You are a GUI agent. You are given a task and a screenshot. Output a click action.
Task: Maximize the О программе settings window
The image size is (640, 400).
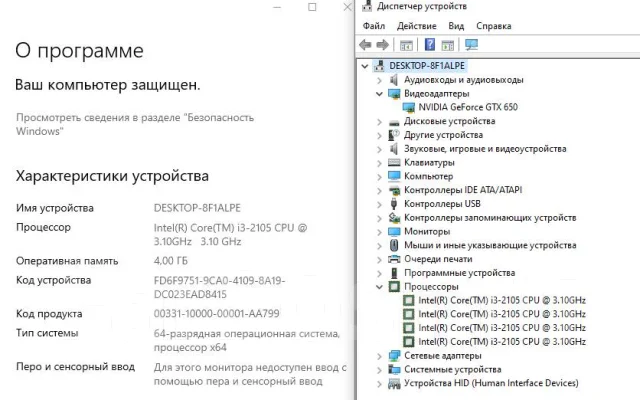[312, 7]
